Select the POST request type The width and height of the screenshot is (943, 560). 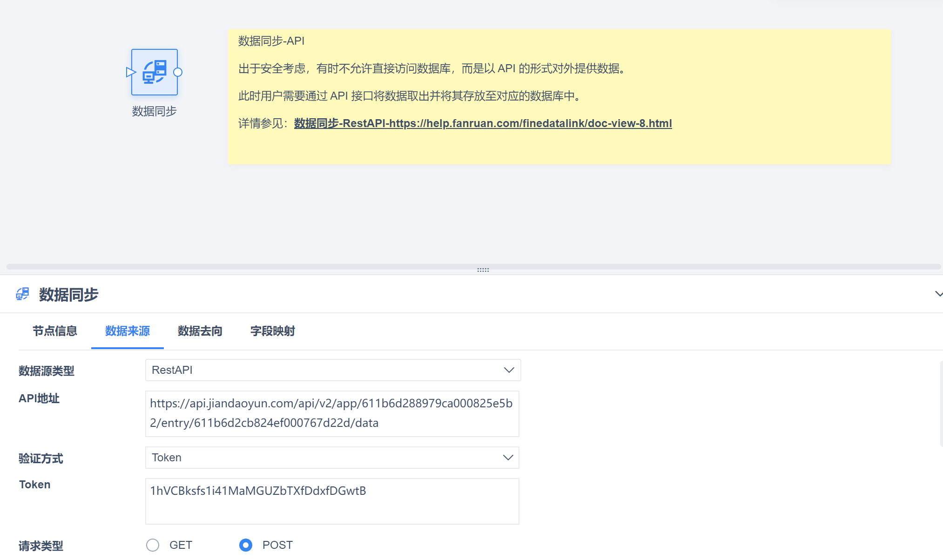coord(246,545)
